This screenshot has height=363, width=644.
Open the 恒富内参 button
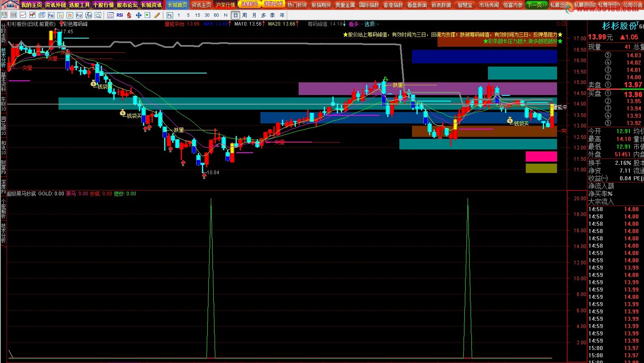coord(513,5)
